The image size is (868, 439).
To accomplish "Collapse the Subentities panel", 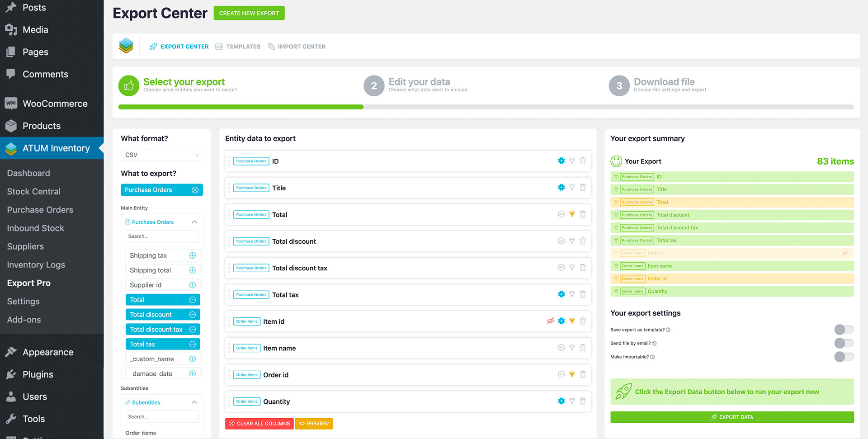I will click(x=194, y=402).
